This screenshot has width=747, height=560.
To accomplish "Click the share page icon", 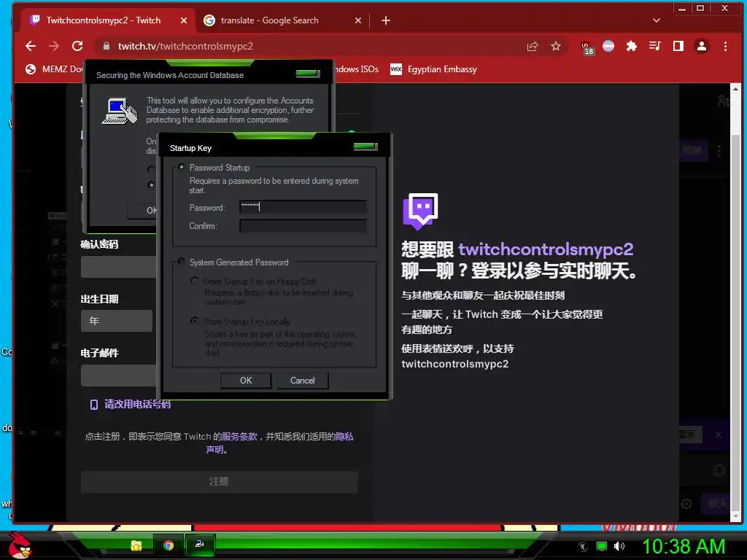I will click(532, 46).
